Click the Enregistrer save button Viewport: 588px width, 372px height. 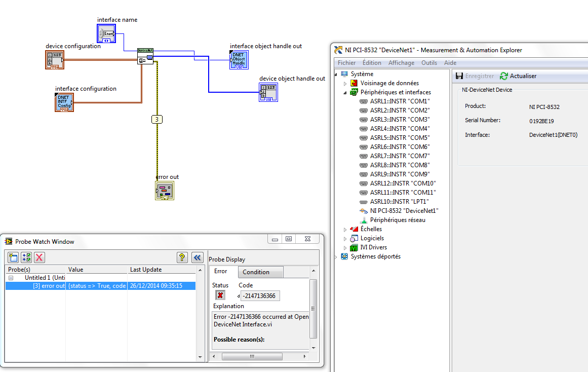(475, 76)
